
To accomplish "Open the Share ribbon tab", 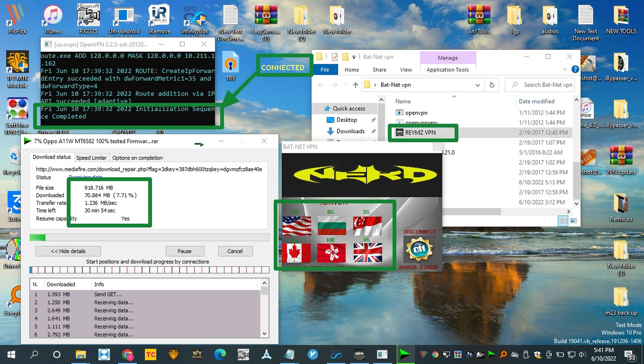I will tap(379, 70).
